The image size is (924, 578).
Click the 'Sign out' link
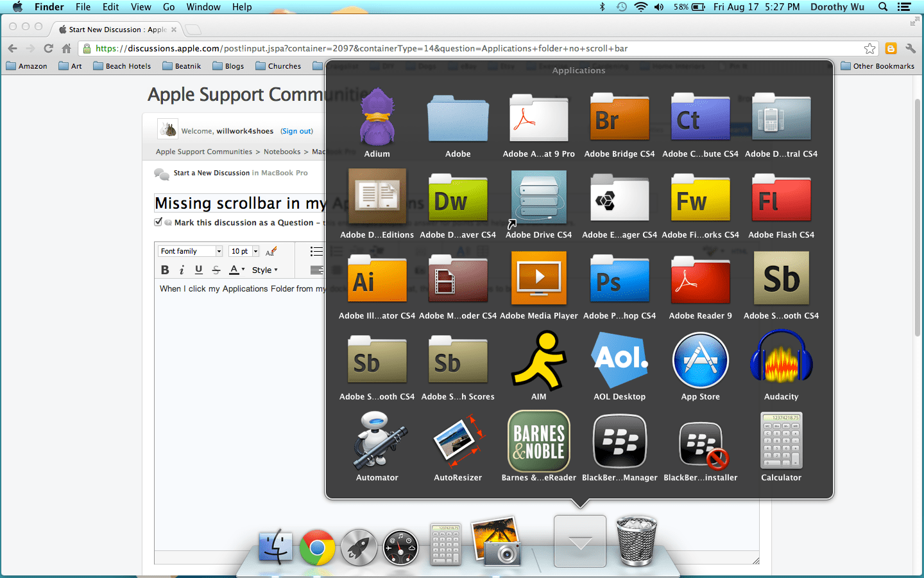296,131
